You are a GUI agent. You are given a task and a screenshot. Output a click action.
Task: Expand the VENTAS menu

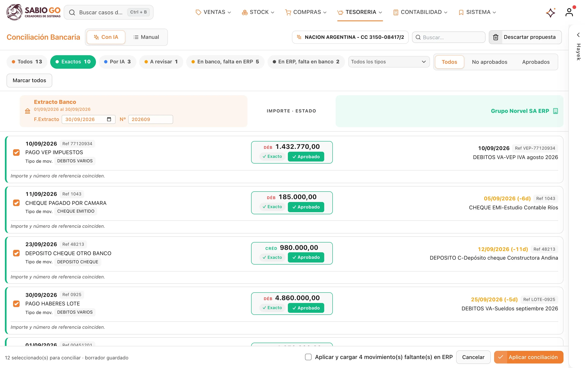[213, 12]
